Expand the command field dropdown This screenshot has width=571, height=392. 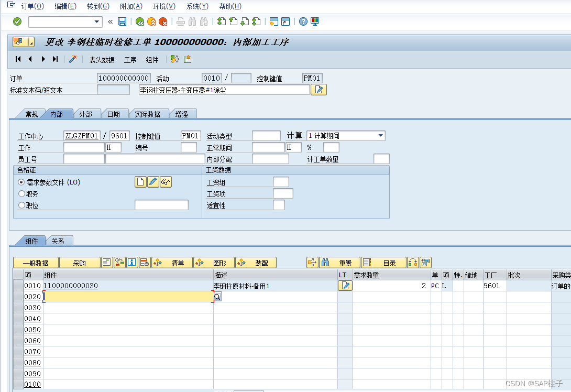tap(97, 22)
